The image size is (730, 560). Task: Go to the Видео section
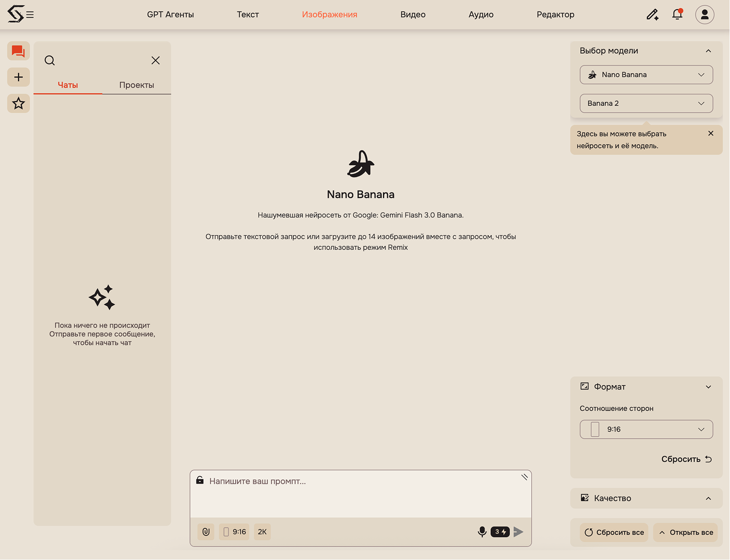(x=413, y=14)
